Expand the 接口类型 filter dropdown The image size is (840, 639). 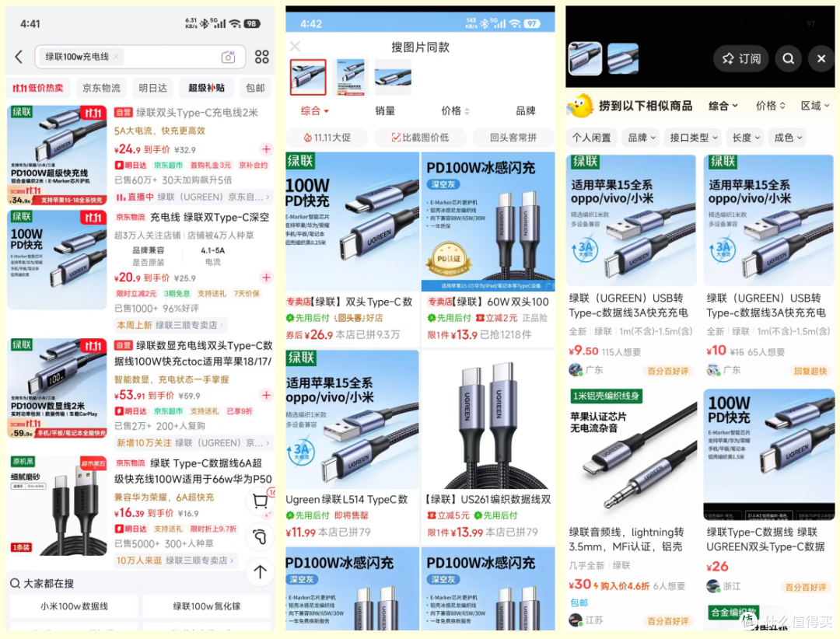point(694,138)
